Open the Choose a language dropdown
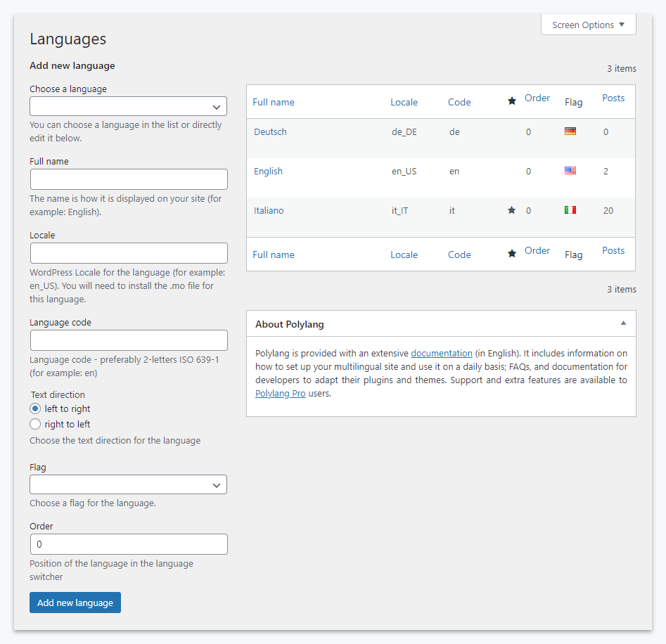 128,106
